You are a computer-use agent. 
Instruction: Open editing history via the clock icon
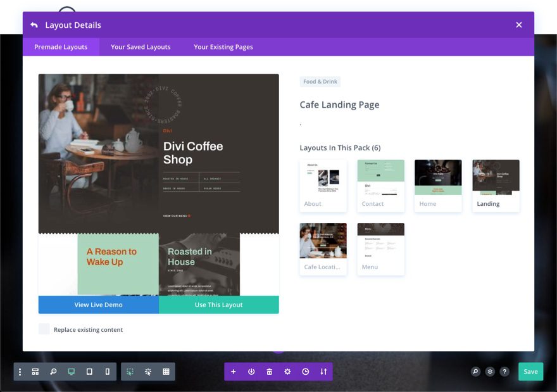304,372
